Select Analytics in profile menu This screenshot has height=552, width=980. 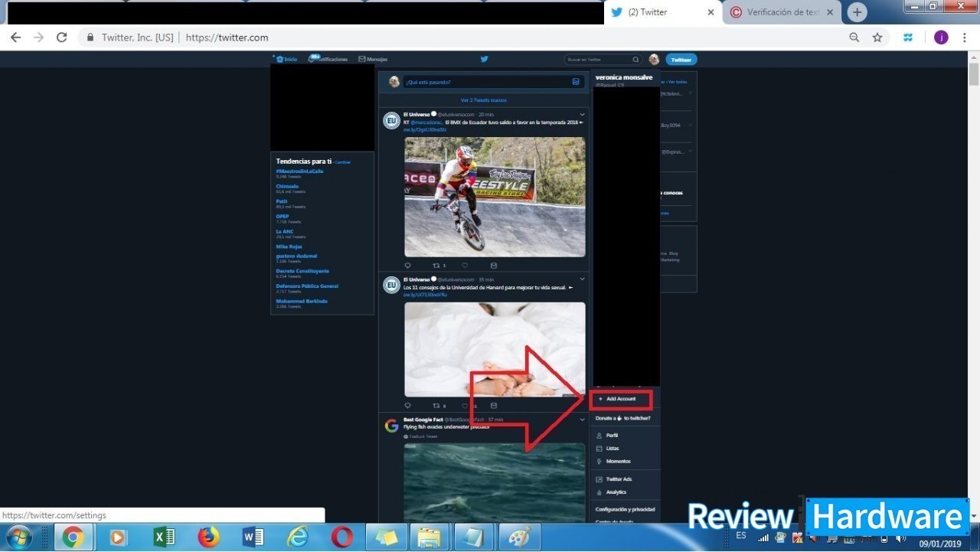(x=616, y=492)
